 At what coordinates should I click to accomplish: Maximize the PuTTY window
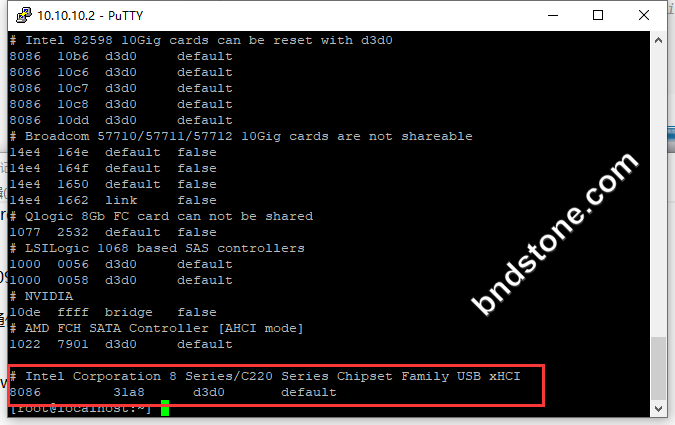598,16
